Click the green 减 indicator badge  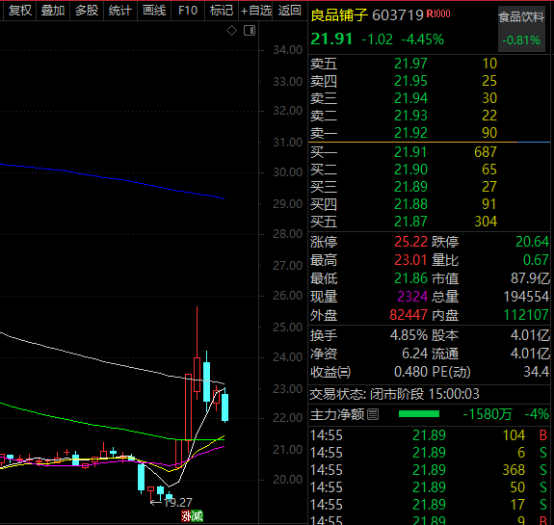tap(197, 516)
